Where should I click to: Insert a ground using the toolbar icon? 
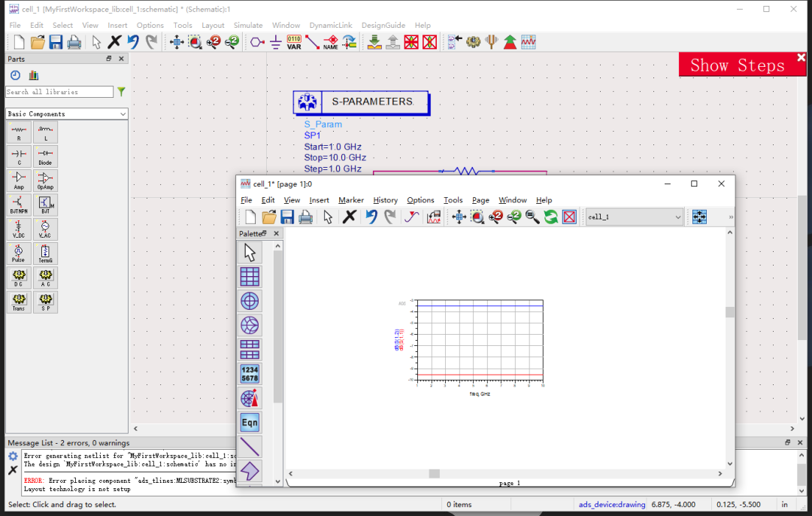click(275, 42)
